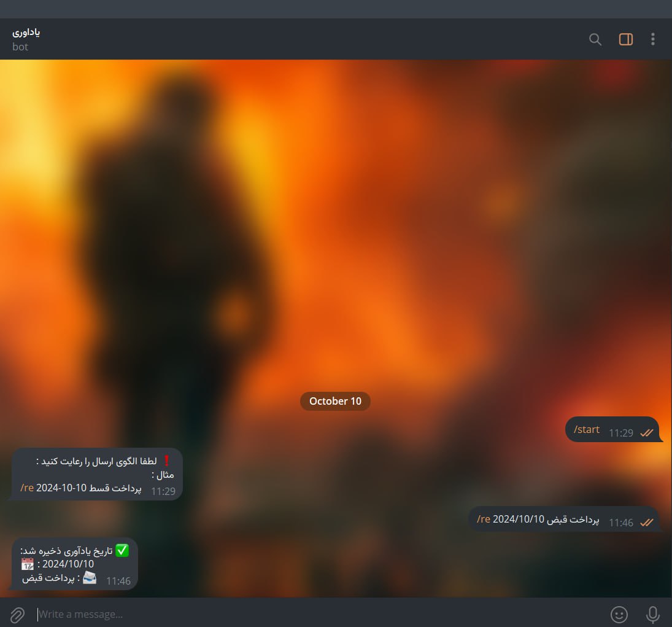Open the bot profile from chat title
Screen dimensions: 672x627
(x=26, y=32)
